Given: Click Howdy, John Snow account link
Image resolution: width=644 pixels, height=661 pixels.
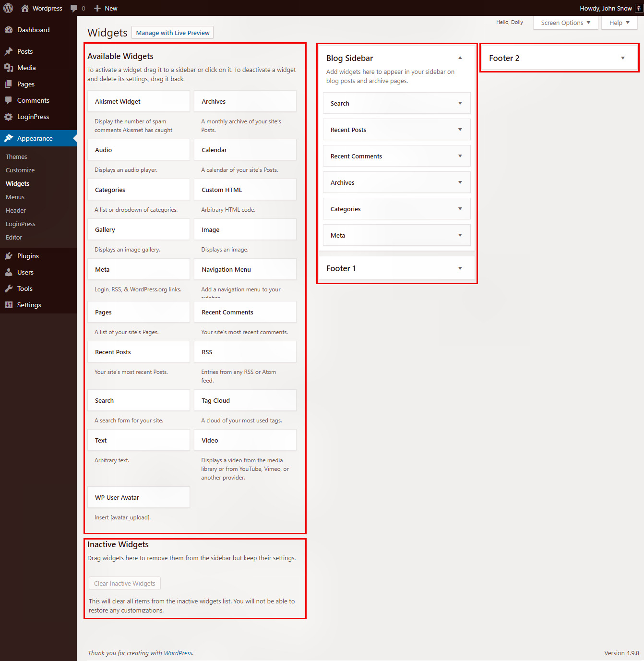Looking at the screenshot, I should point(606,8).
